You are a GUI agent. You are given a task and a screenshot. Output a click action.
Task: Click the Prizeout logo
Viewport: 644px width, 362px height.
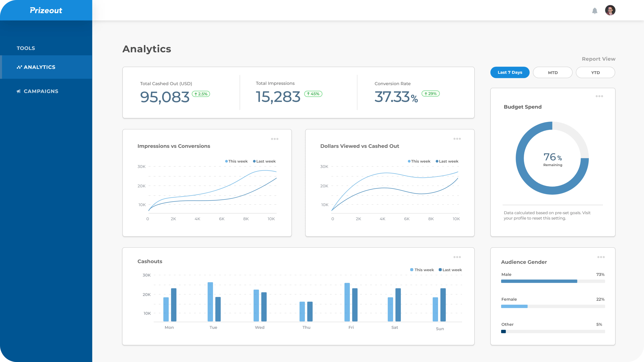[x=46, y=10]
